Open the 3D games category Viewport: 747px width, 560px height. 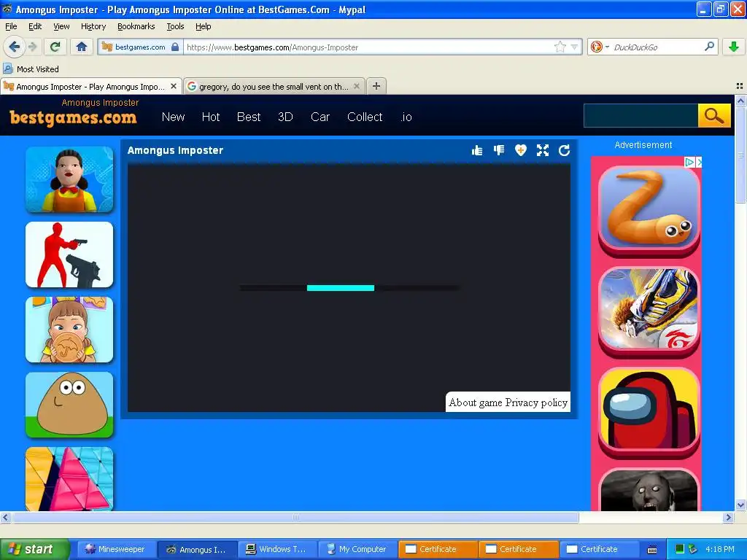(285, 117)
